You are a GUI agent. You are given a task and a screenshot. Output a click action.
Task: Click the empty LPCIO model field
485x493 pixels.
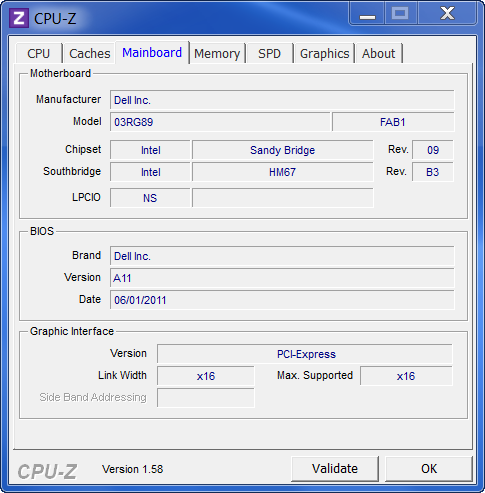pos(283,198)
